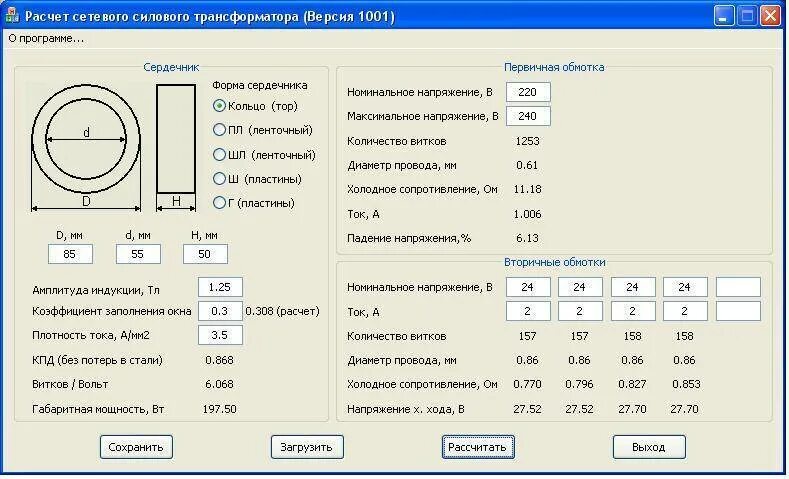Click the Сохранить button
Screen dimensions: 789x479
point(136,447)
